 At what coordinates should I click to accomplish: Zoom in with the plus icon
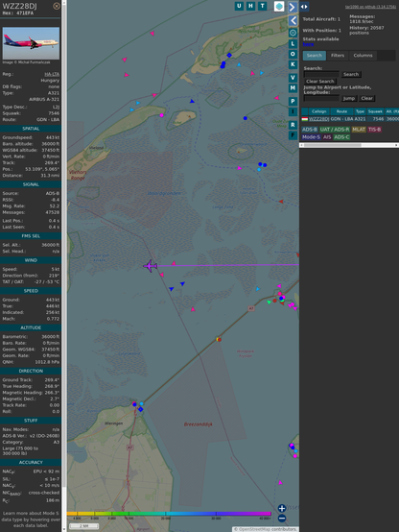[282, 508]
